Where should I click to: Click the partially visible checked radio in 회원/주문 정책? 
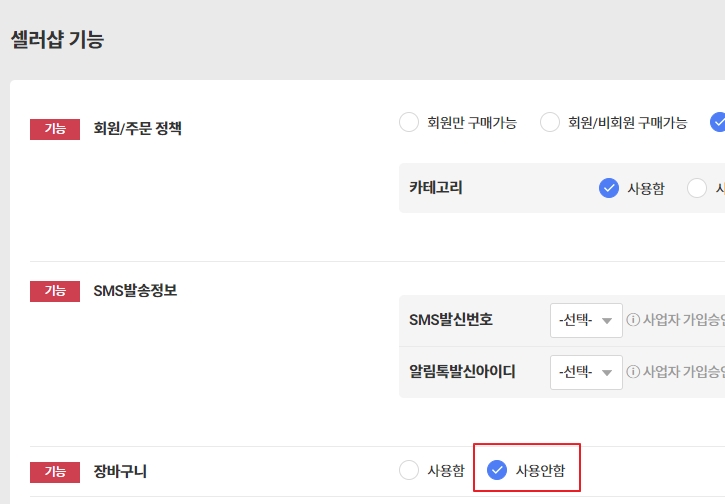pyautogui.click(x=718, y=123)
